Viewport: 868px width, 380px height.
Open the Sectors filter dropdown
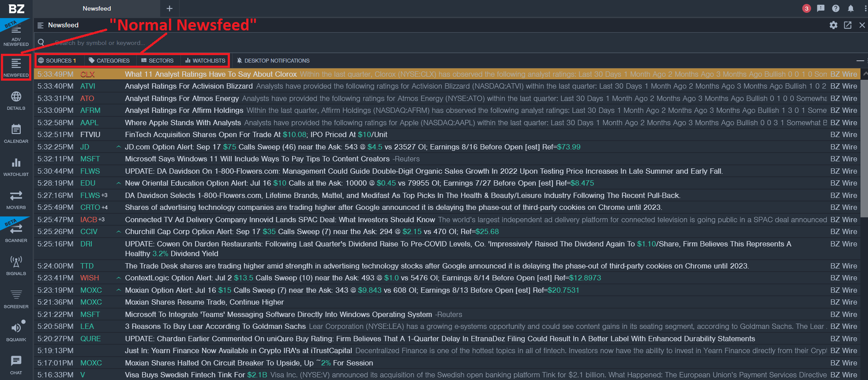[157, 60]
